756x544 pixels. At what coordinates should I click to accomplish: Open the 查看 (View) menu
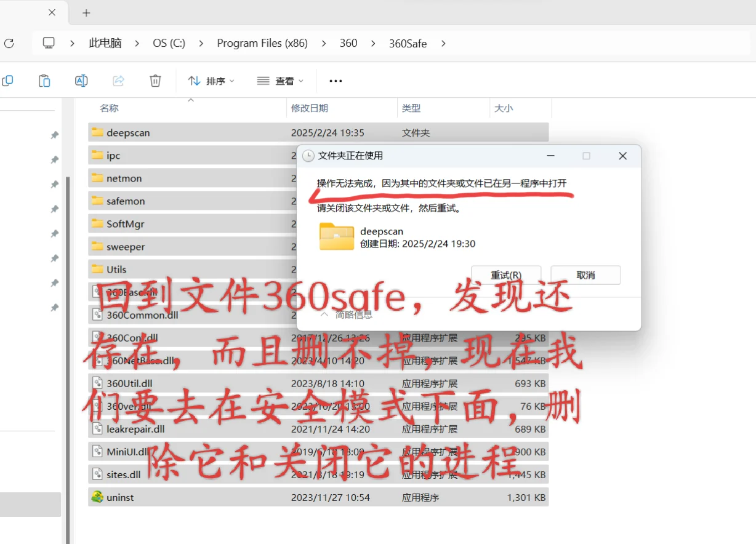[x=280, y=81]
